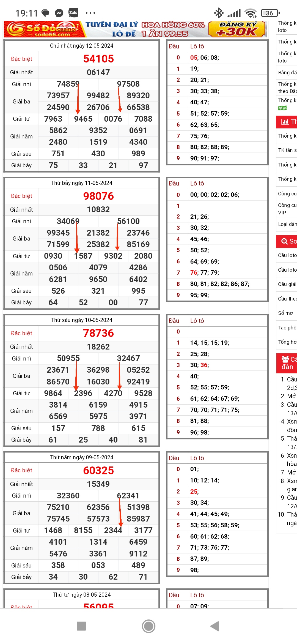
Task: Open the Zalo notification icon
Action: tap(73, 13)
